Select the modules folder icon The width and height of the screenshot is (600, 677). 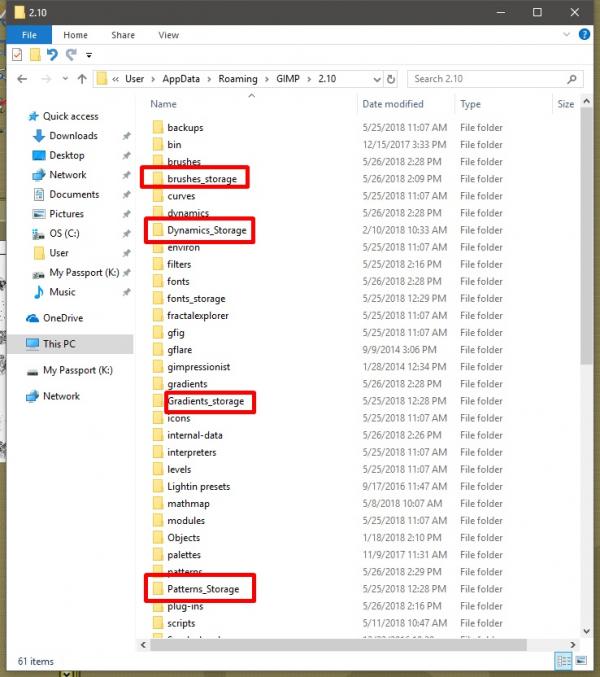158,521
